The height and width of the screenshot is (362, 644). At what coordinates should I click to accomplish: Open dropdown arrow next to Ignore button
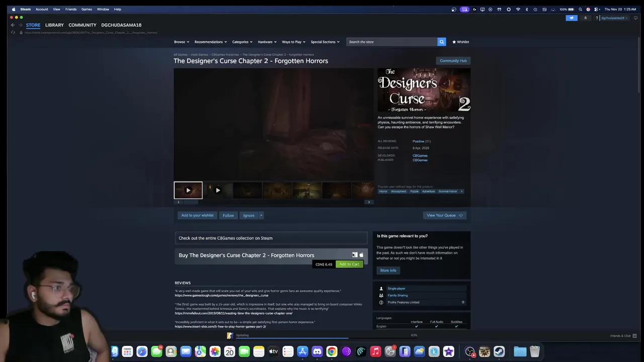pyautogui.click(x=261, y=215)
